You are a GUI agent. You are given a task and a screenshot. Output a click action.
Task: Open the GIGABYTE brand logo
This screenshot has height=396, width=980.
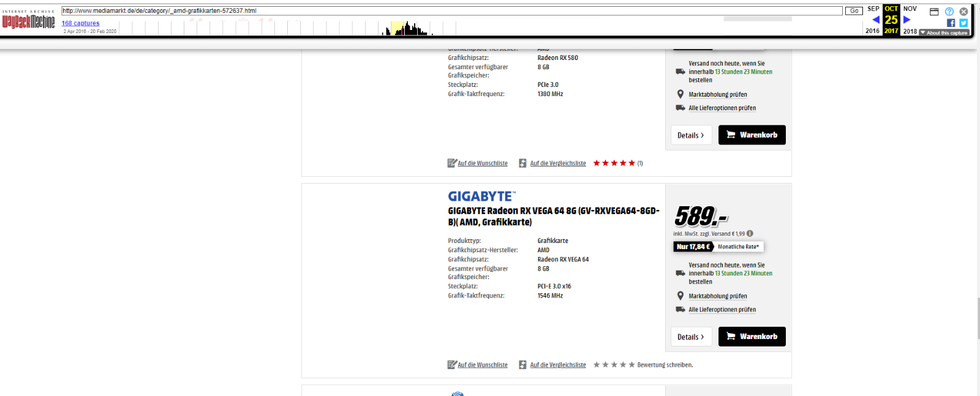(x=481, y=196)
